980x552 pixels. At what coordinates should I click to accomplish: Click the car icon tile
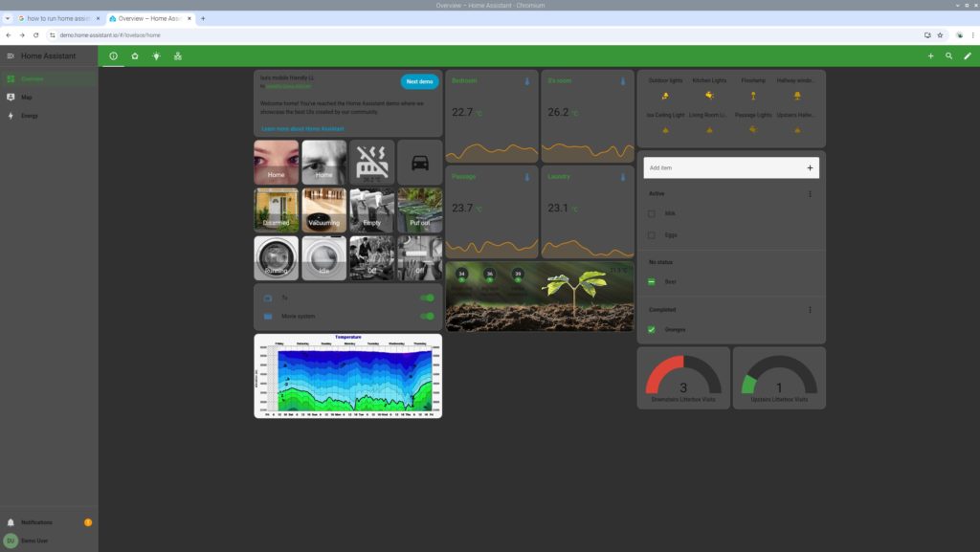click(x=419, y=163)
